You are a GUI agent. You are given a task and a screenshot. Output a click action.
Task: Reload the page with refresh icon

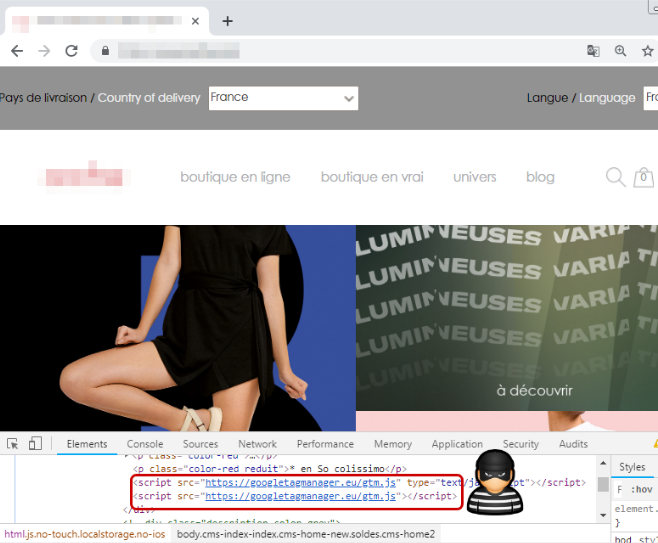point(71,51)
